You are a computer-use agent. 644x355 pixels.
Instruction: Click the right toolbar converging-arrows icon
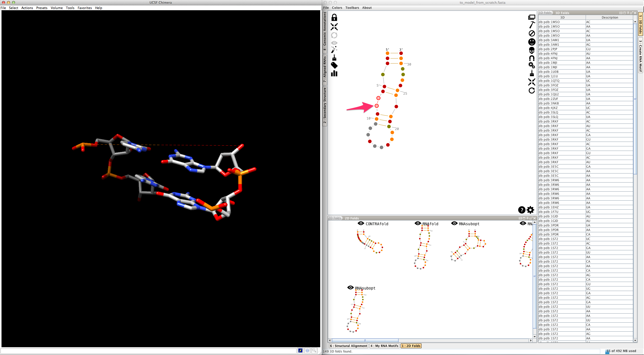[532, 82]
